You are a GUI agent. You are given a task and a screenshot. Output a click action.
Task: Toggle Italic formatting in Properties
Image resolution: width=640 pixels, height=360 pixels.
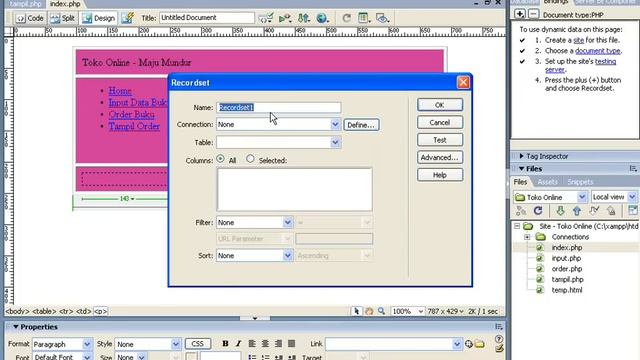pyautogui.click(x=238, y=344)
